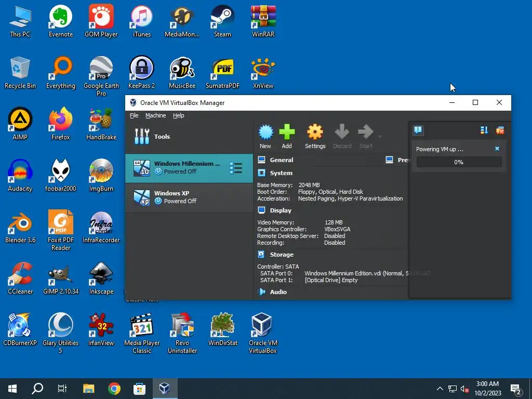Click the Optical Drive Empty entry
The image size is (532, 399).
tap(331, 280)
